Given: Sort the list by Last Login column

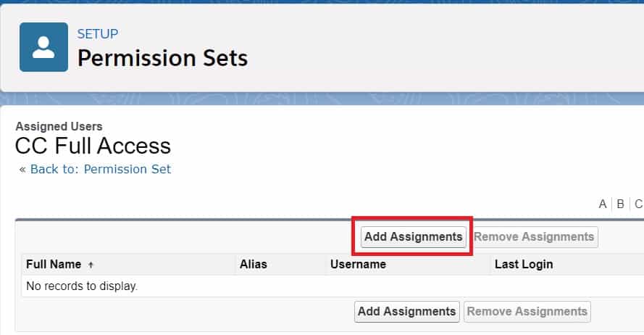Looking at the screenshot, I should click(524, 265).
